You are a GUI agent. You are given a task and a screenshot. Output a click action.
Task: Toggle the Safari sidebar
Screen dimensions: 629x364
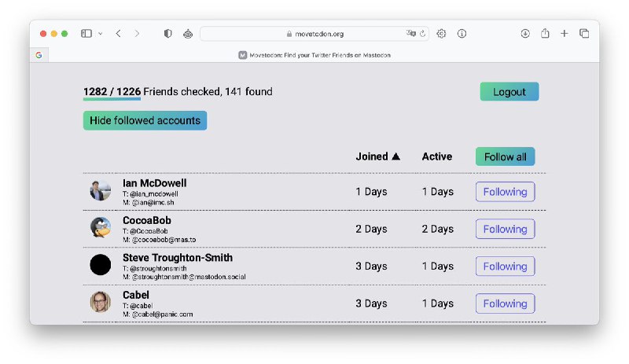(86, 34)
